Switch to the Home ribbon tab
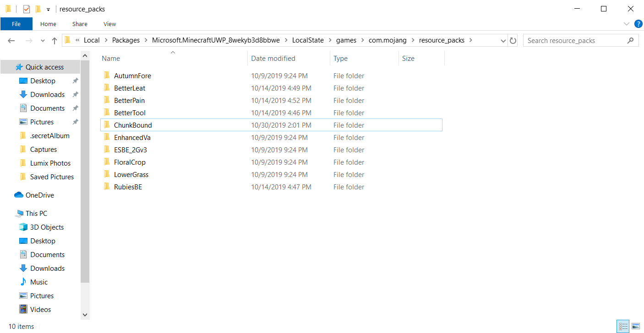The width and height of the screenshot is (644, 333). click(x=48, y=24)
